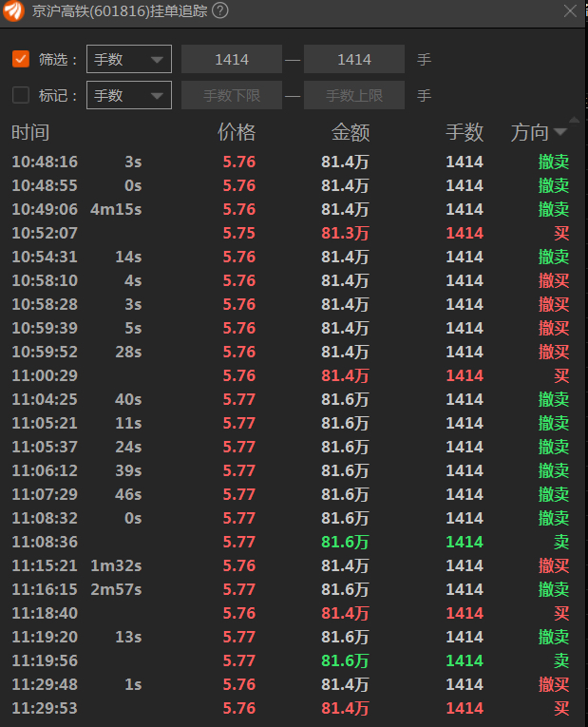Viewport: 588px width, 727px height.
Task: Select the last row at 11:29:53
Action: click(x=291, y=708)
